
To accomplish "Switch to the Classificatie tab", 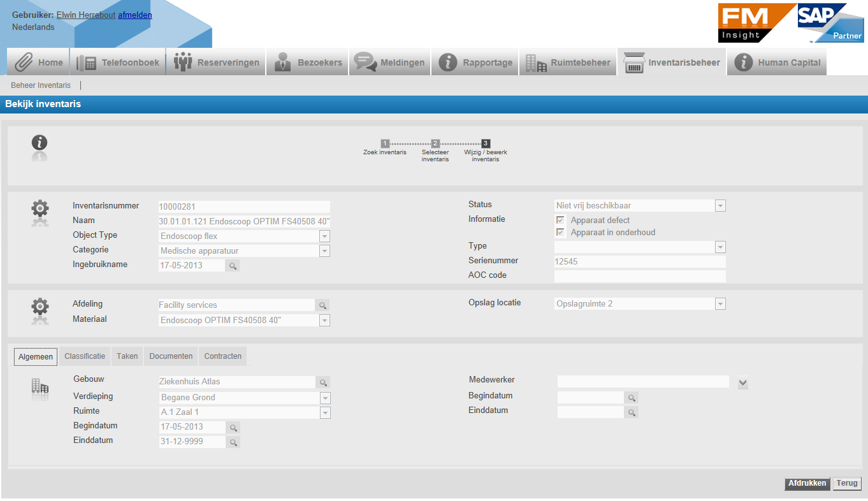I will click(x=85, y=356).
